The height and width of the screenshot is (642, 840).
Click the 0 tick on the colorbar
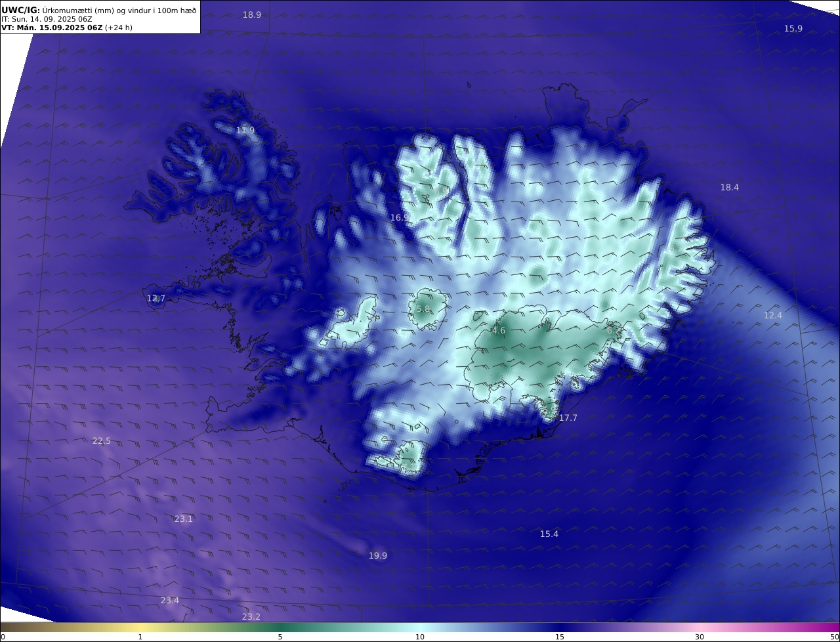click(x=3, y=637)
